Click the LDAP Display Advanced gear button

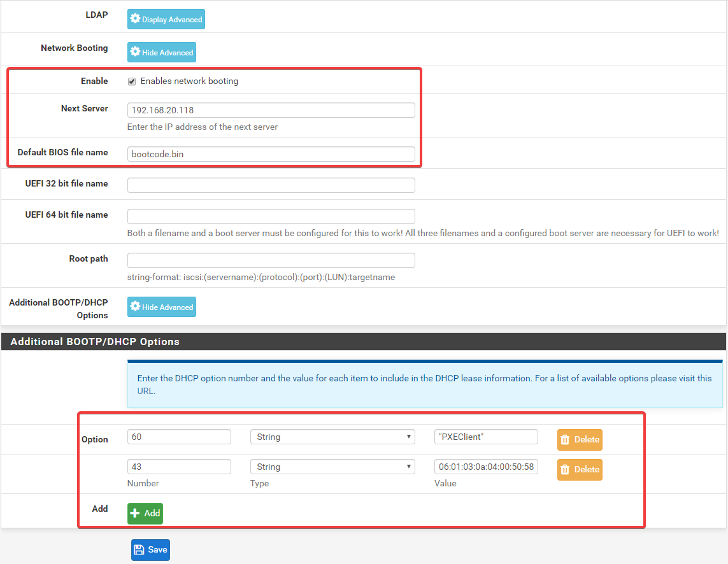(x=166, y=19)
